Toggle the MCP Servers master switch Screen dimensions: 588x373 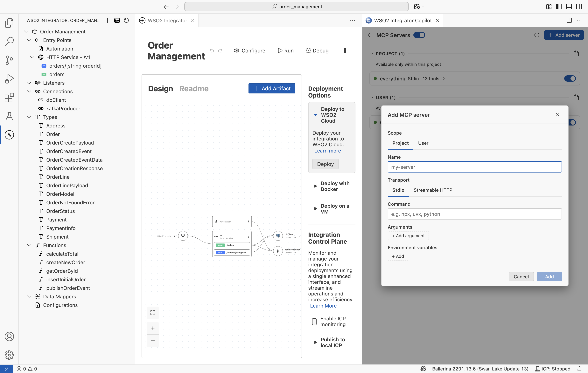(x=419, y=35)
